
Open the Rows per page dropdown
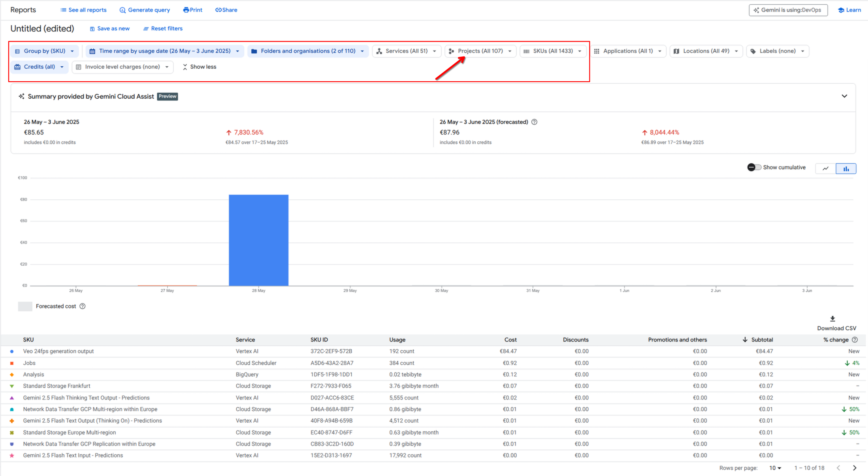(775, 468)
